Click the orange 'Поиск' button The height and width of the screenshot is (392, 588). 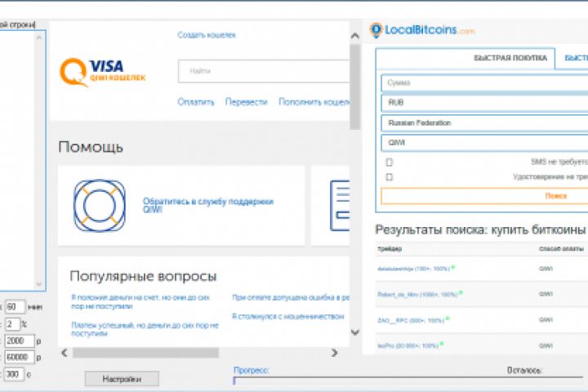tap(484, 196)
